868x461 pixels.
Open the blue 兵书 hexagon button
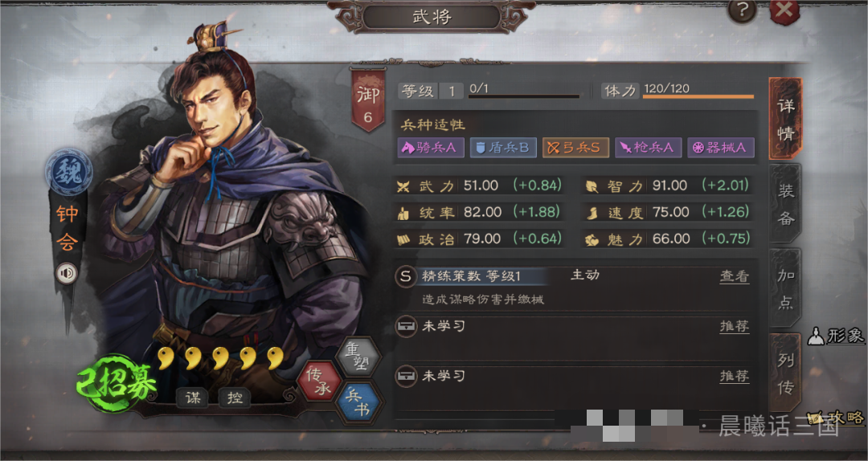pyautogui.click(x=359, y=403)
